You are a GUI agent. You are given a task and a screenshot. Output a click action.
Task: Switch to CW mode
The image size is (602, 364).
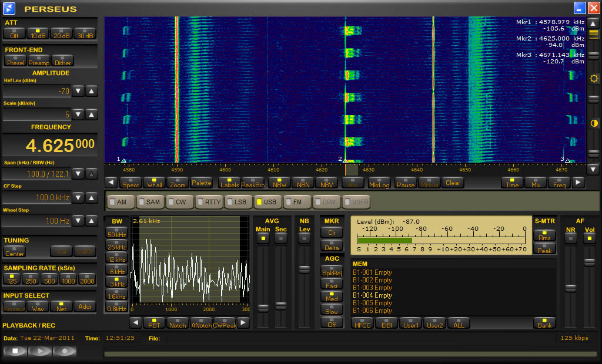click(180, 202)
